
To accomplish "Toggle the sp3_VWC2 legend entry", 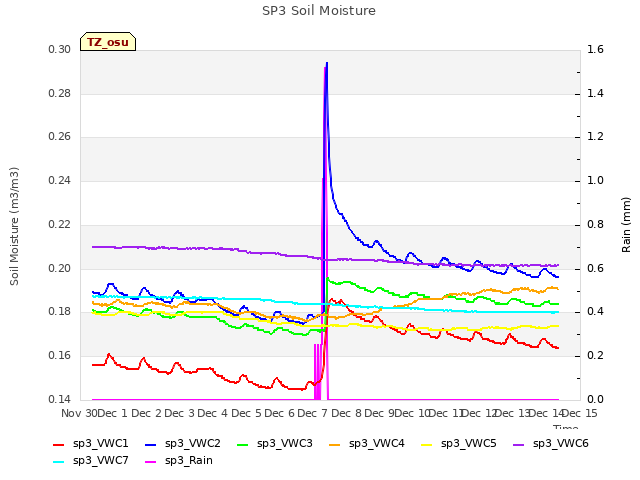I will click(x=182, y=443).
